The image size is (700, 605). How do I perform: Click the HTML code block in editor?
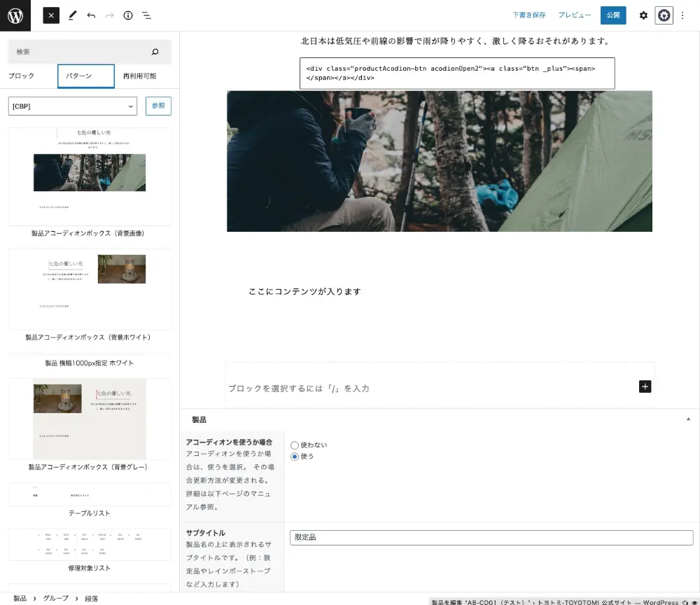coord(457,74)
